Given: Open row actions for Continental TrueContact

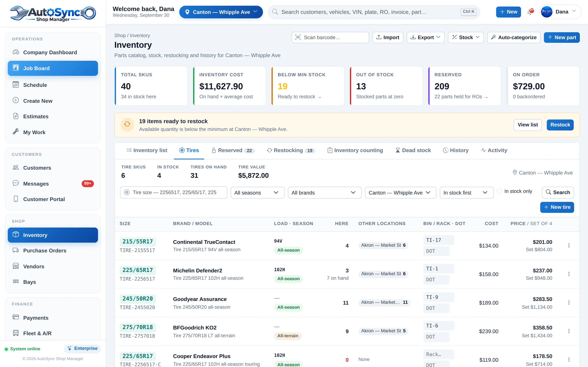Looking at the screenshot, I should point(569,245).
